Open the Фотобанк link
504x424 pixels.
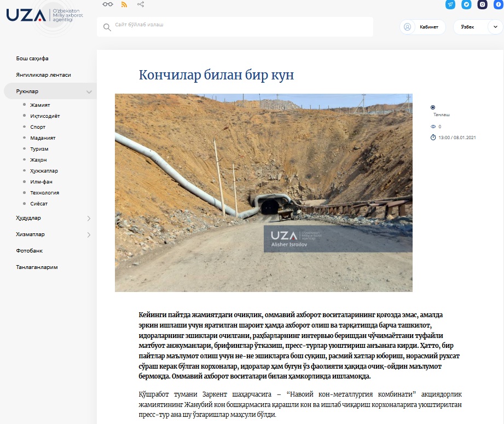[x=29, y=250]
